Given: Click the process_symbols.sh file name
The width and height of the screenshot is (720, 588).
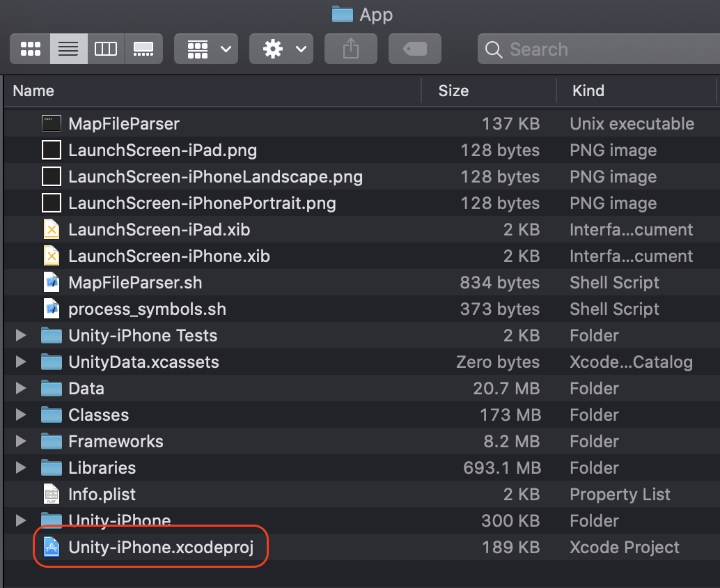Looking at the screenshot, I should tap(147, 309).
